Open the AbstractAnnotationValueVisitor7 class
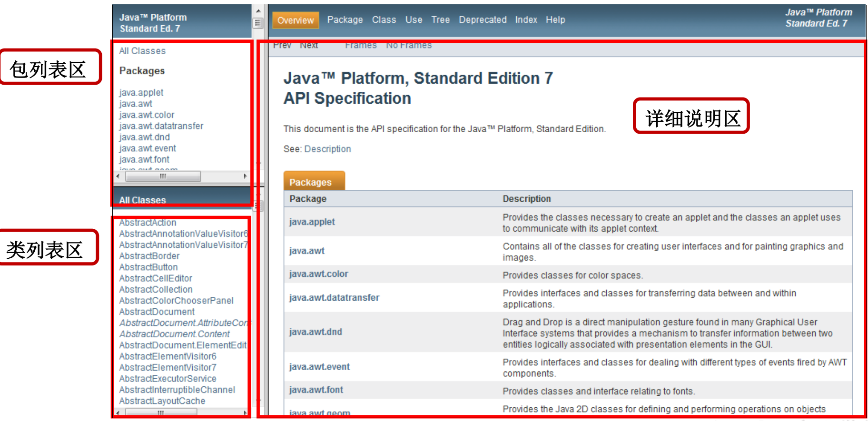 184,245
